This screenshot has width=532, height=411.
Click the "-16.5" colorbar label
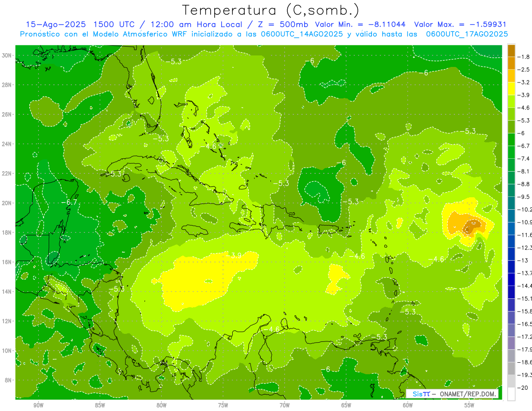[525, 324]
